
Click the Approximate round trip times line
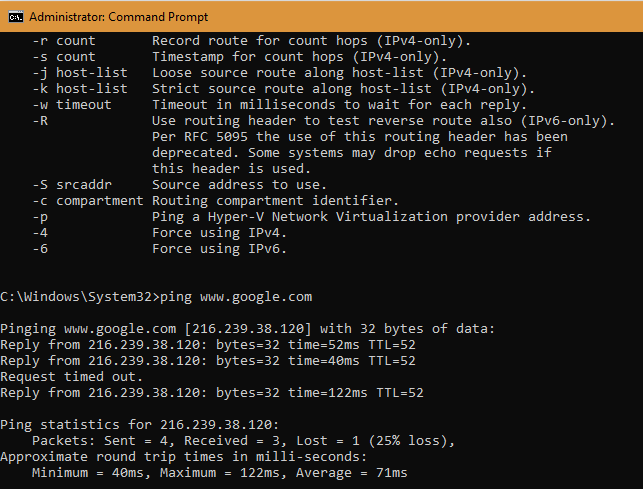tap(183, 457)
